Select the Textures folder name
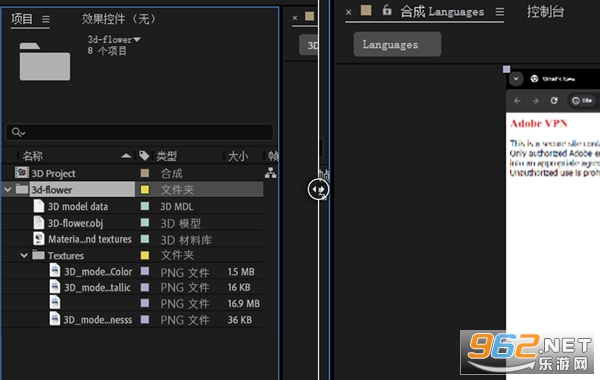This screenshot has height=380, width=600. tap(66, 256)
